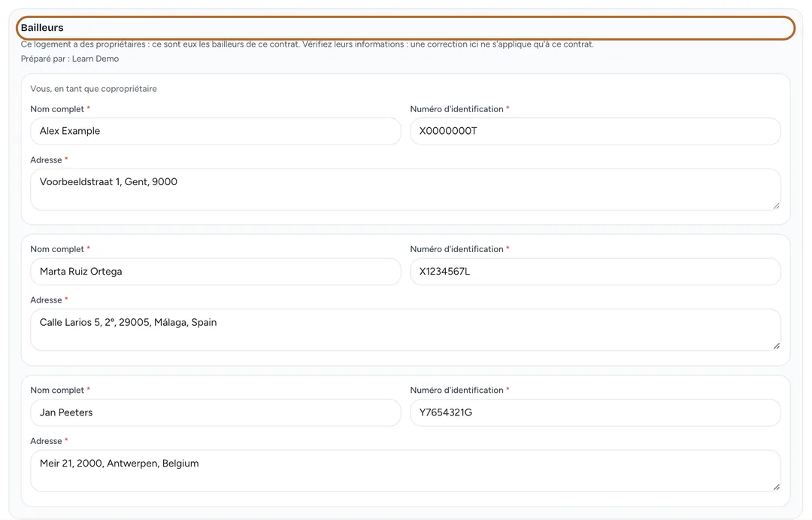The image size is (812, 520).
Task: Click the text starting 'Ce logement a des propriétaires'
Action: tap(307, 44)
